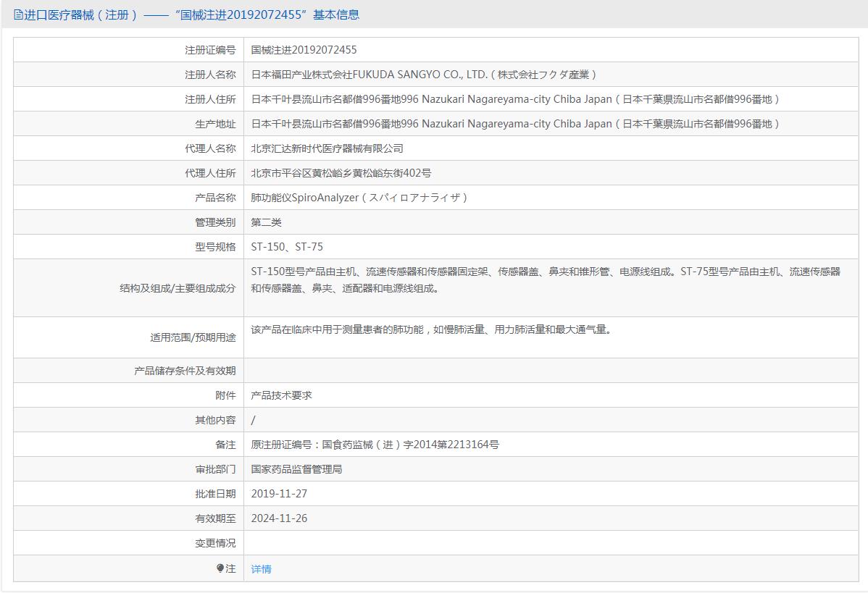868x593 pixels.
Task: Click the 生产地址 address value
Action: click(x=515, y=124)
